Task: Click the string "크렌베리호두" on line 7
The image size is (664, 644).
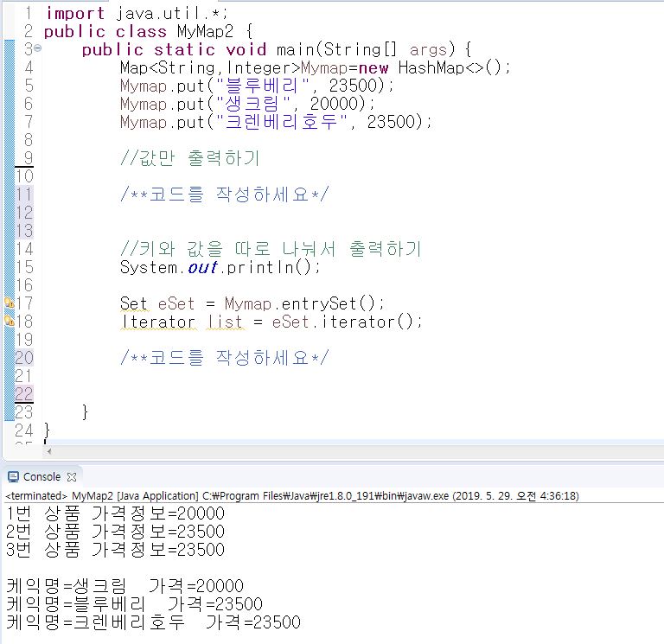Action: pyautogui.click(x=282, y=122)
